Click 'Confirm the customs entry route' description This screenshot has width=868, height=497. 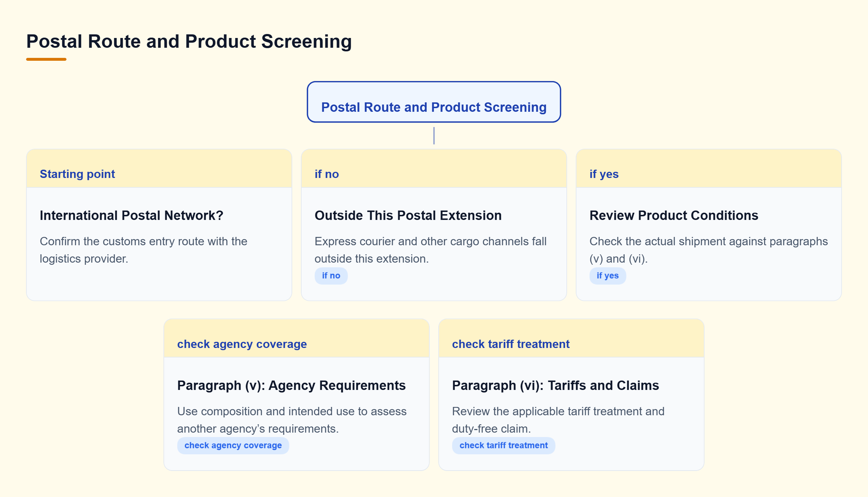click(x=143, y=250)
